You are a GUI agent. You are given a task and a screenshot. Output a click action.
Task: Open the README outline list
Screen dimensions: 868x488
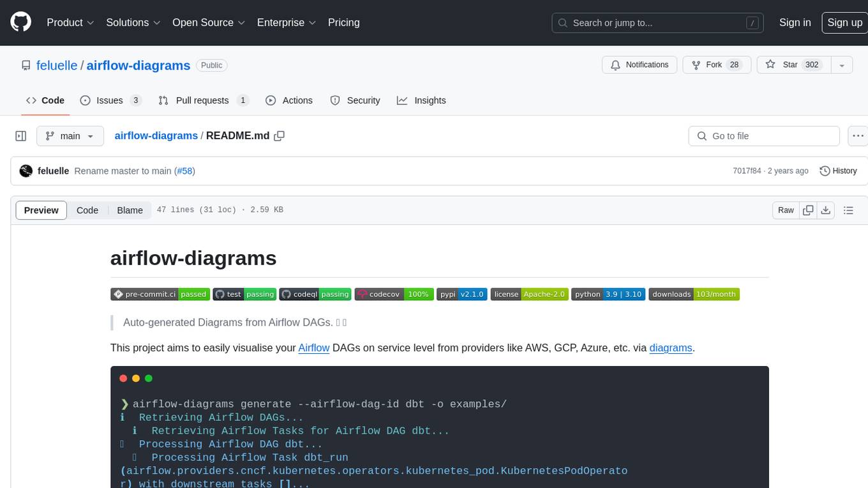pos(848,210)
